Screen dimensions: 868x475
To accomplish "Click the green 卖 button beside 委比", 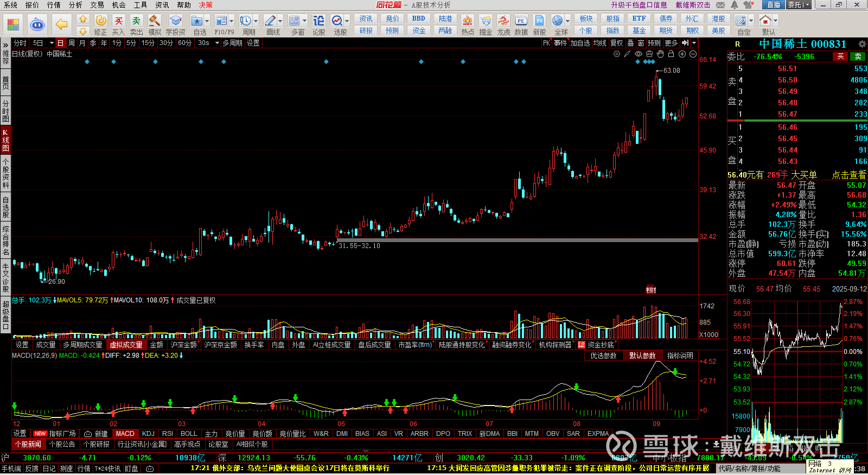I will [858, 56].
